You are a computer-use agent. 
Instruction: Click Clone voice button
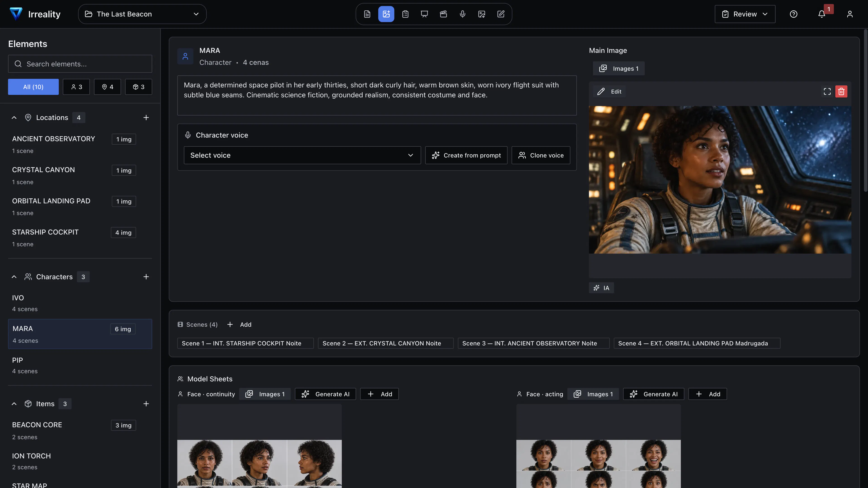tap(541, 155)
